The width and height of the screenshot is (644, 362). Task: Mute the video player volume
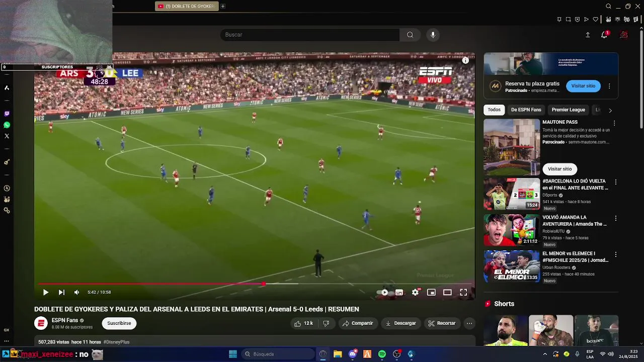[76, 292]
